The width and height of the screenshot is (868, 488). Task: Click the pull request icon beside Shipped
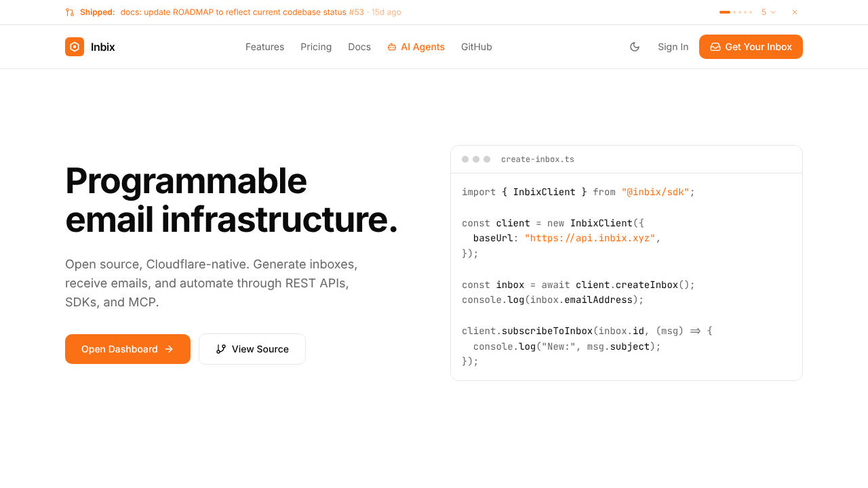pyautogui.click(x=70, y=12)
